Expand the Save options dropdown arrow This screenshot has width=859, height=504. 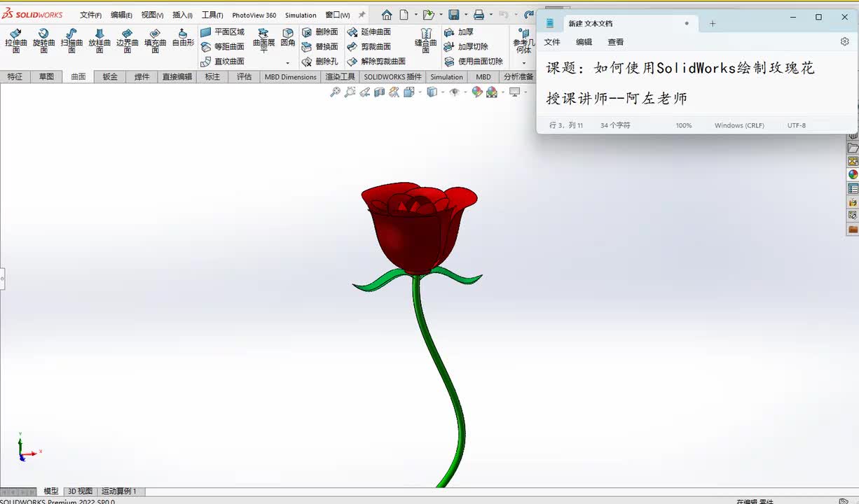465,15
